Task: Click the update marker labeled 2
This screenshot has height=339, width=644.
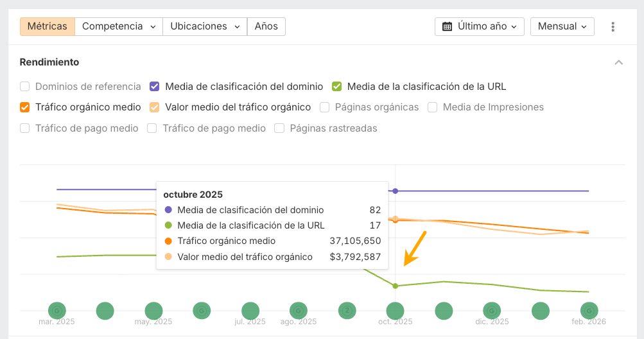Action: tap(347, 311)
